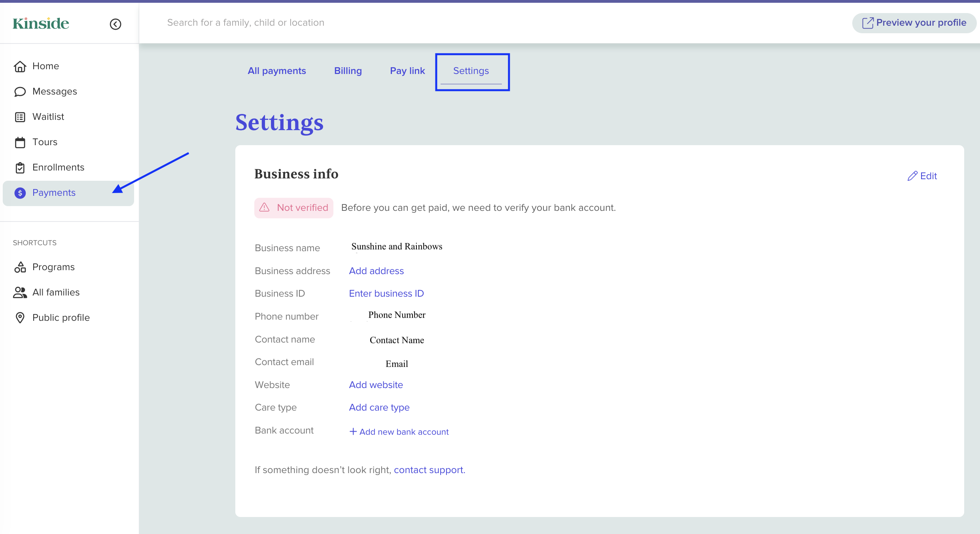Switch to the Pay link tab

tap(407, 71)
